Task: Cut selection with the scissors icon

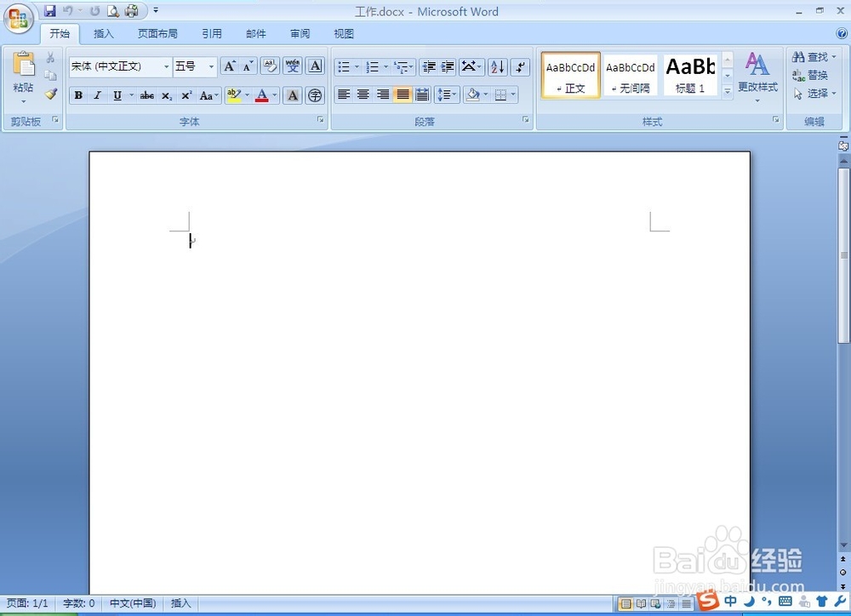Action: point(50,57)
